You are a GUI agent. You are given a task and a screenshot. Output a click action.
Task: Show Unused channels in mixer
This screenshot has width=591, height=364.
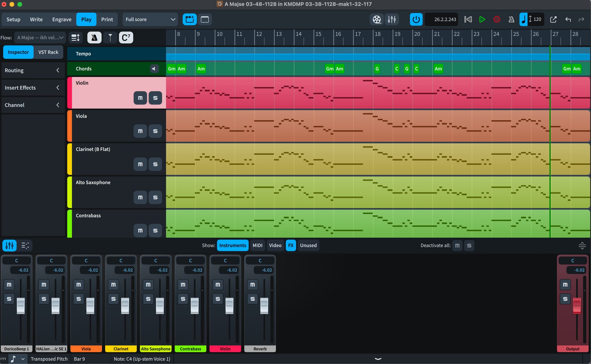308,245
